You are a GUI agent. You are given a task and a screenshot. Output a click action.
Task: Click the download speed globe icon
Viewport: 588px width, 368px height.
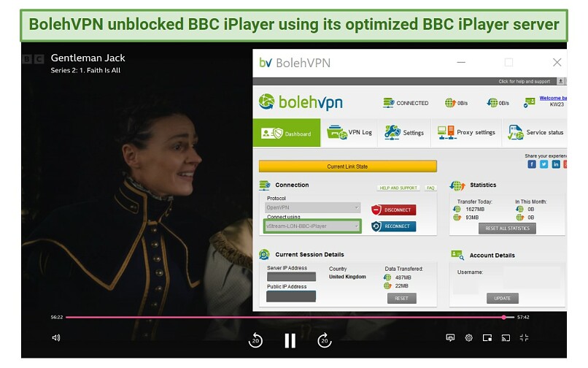492,102
